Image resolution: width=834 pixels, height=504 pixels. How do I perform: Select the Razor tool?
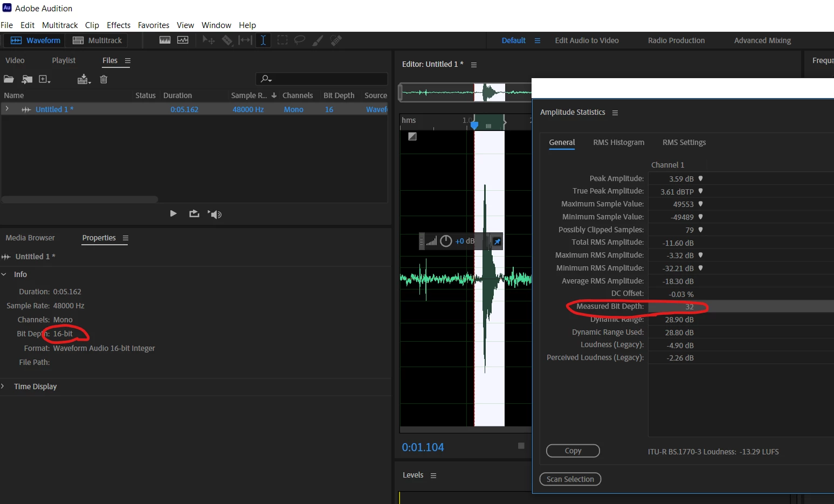click(227, 40)
